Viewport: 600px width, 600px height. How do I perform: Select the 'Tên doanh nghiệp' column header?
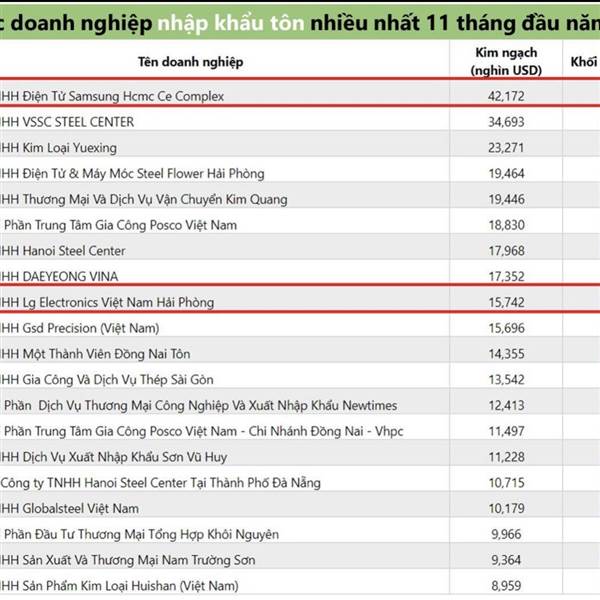pos(191,62)
